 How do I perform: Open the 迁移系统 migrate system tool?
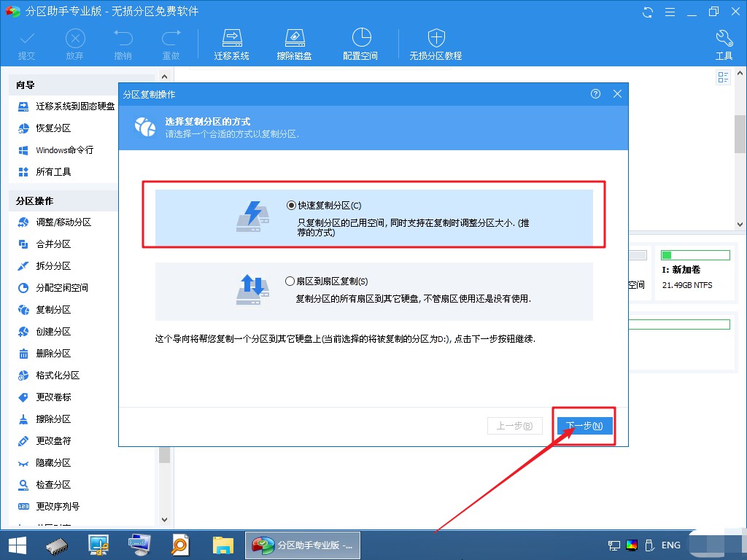(x=231, y=44)
